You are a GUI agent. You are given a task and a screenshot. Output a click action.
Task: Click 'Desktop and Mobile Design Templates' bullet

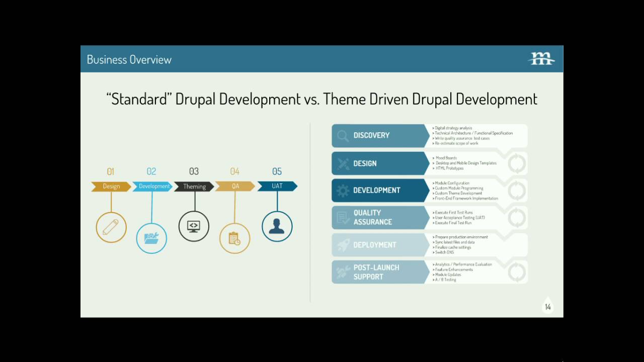465,163
